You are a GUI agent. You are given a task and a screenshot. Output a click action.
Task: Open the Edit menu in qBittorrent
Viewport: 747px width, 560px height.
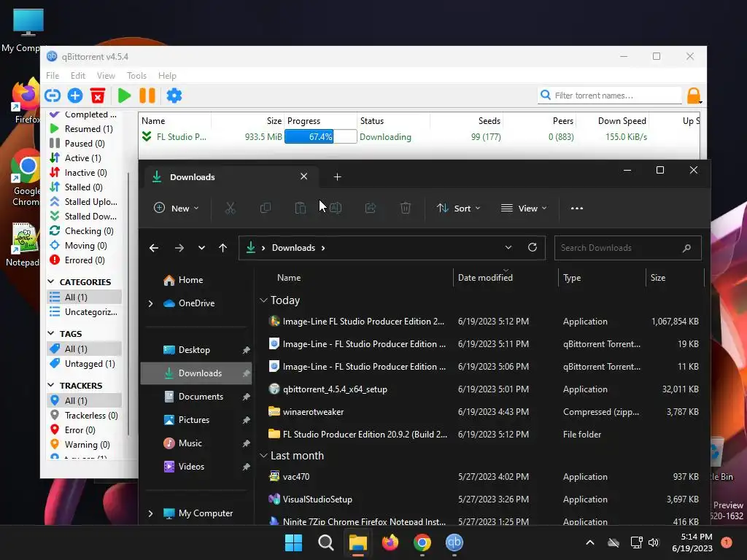[77, 76]
